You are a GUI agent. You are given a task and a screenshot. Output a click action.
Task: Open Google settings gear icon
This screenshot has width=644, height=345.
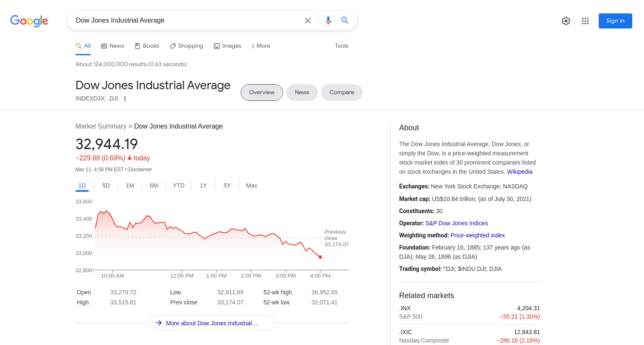(566, 21)
